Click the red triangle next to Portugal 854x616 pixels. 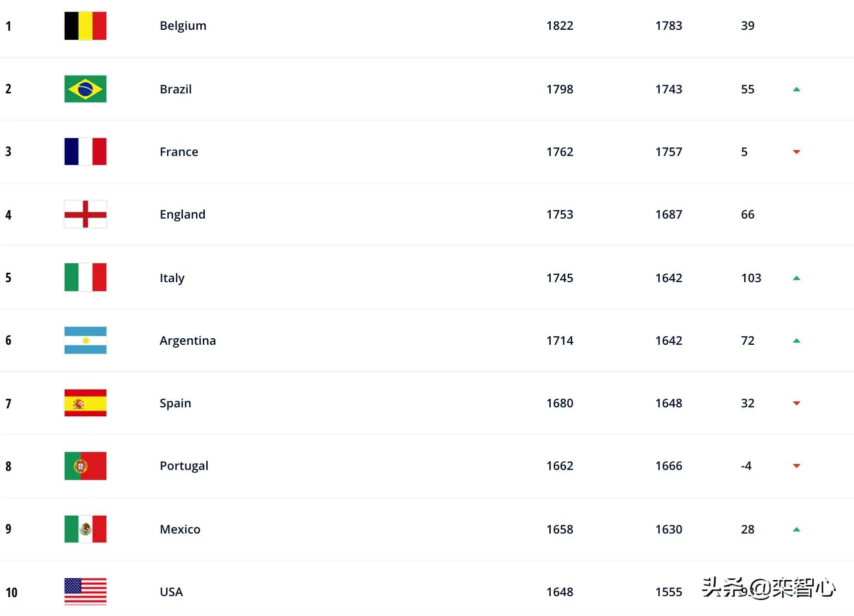796,466
